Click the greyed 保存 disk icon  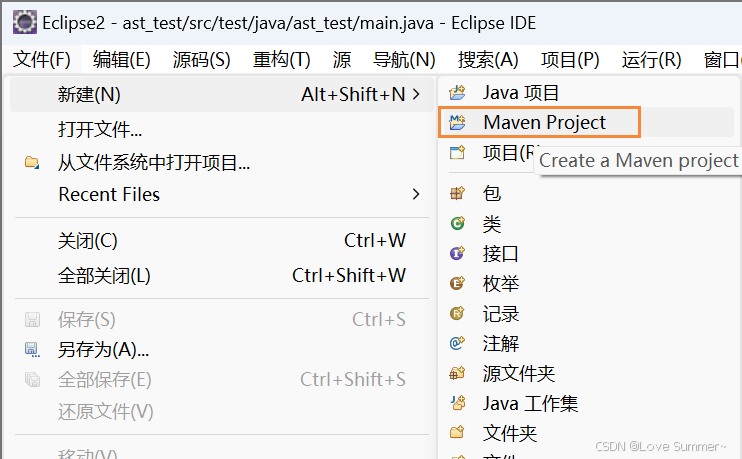click(x=32, y=319)
